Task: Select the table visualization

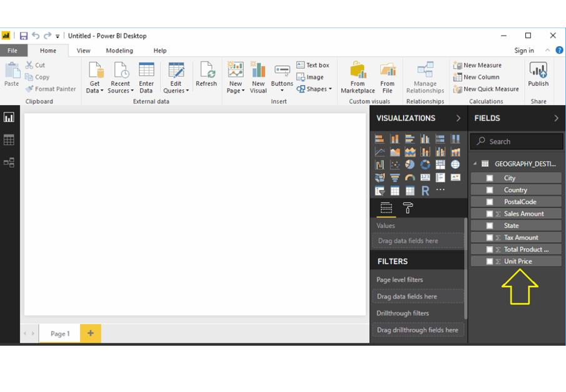Action: 395,191
